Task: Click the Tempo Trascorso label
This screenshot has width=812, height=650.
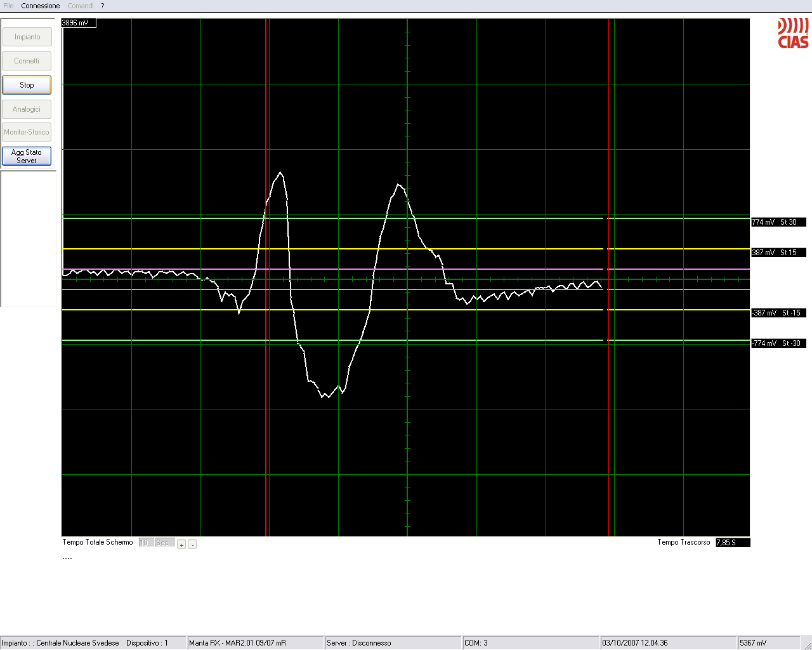Action: pos(684,542)
